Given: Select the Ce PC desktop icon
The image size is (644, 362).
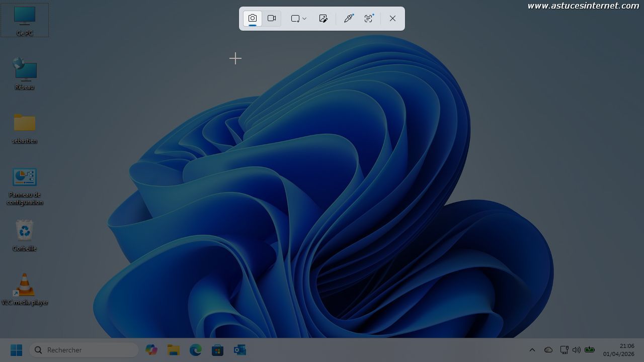Looking at the screenshot, I should pos(25,20).
